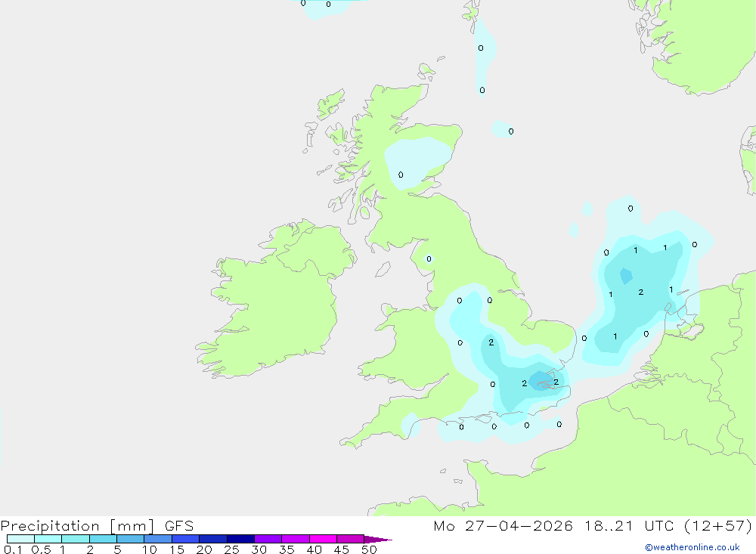Click the 30–35 mm purple legend swatch
This screenshot has width=756, height=554.
(268, 539)
